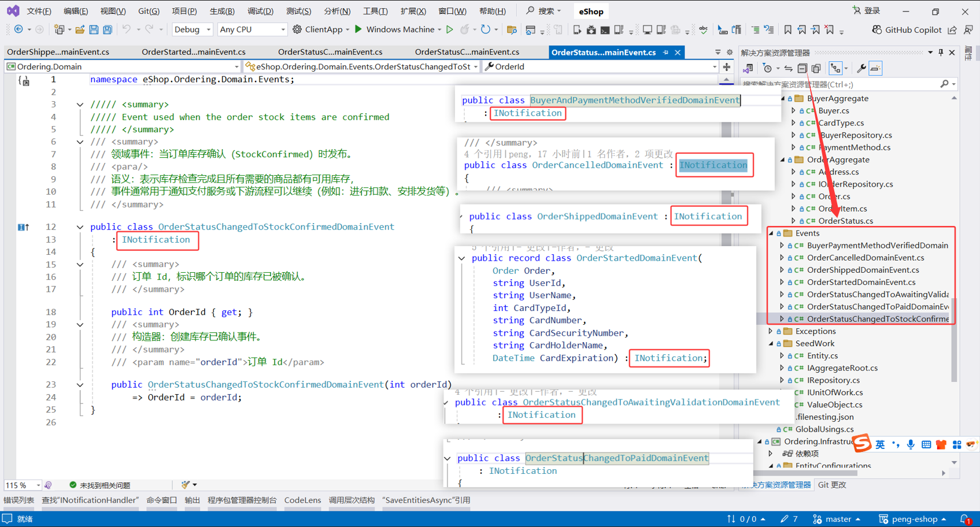
Task: Open the 文件(F) menu
Action: tap(39, 11)
